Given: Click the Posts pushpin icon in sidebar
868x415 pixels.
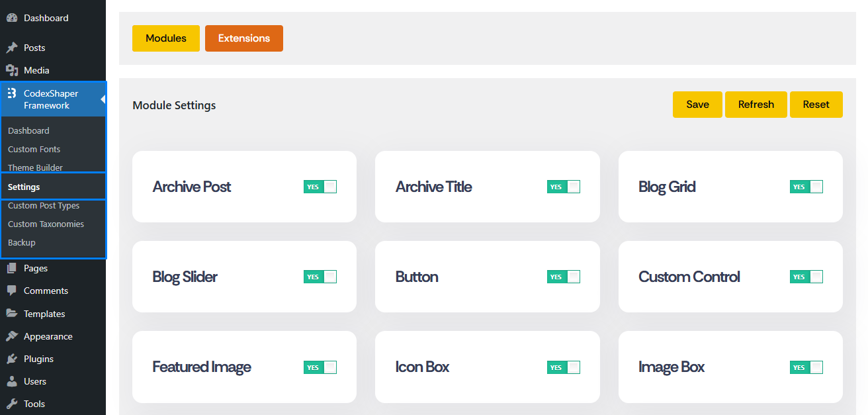Looking at the screenshot, I should coord(11,47).
